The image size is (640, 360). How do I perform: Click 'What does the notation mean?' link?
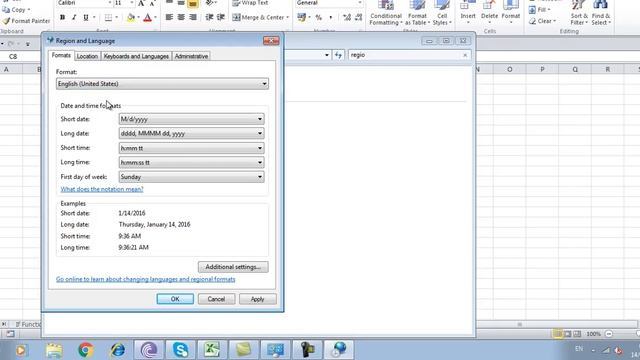[102, 189]
